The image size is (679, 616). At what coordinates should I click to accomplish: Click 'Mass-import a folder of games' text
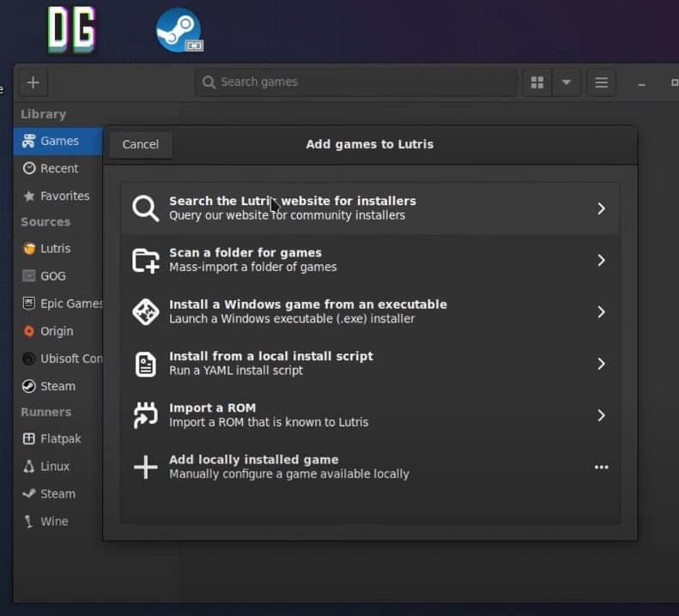[253, 267]
